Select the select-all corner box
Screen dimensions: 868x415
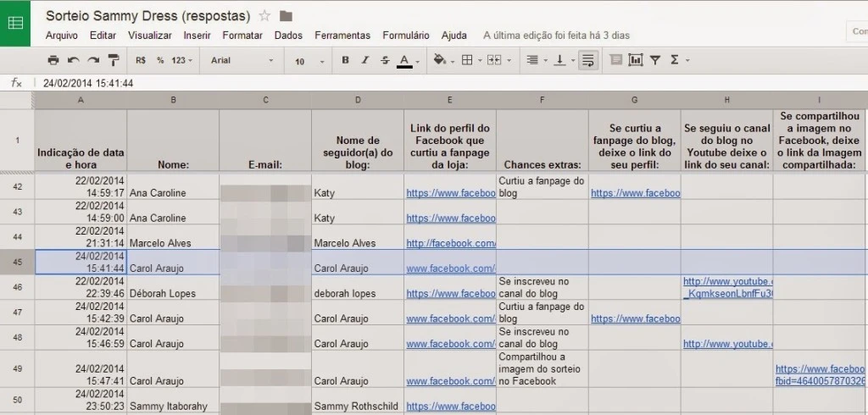click(x=17, y=100)
